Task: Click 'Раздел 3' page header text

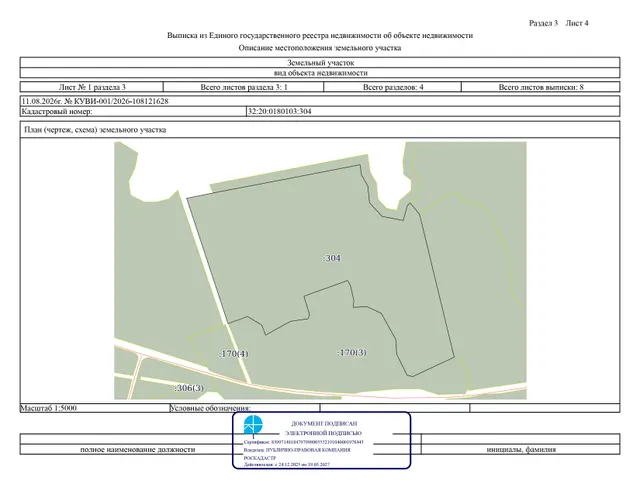Action: tap(543, 23)
